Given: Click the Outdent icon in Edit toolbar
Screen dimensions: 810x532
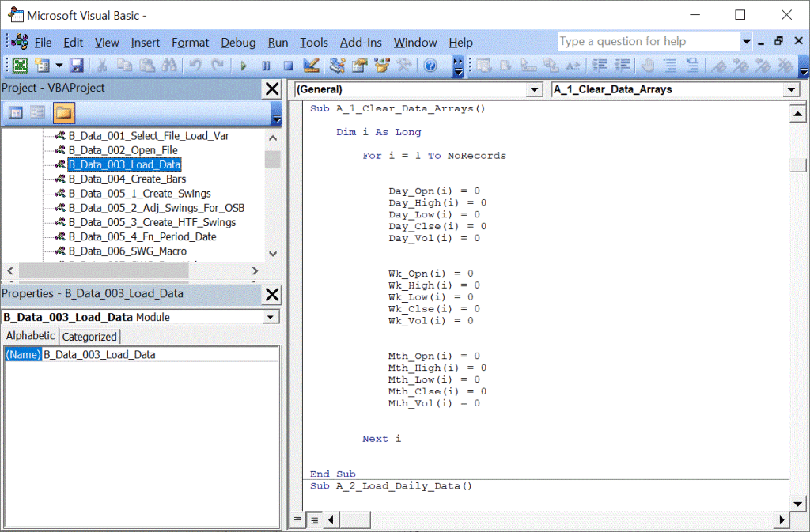Looking at the screenshot, I should click(623, 65).
